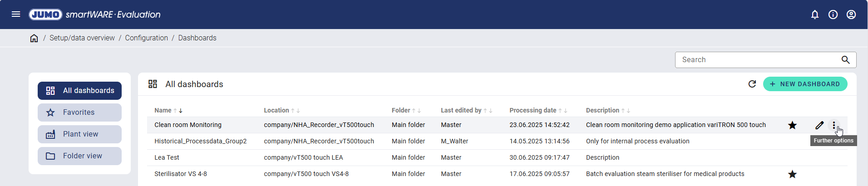Click the search magnifier icon
Screen dimensions: 868x186
(x=845, y=60)
